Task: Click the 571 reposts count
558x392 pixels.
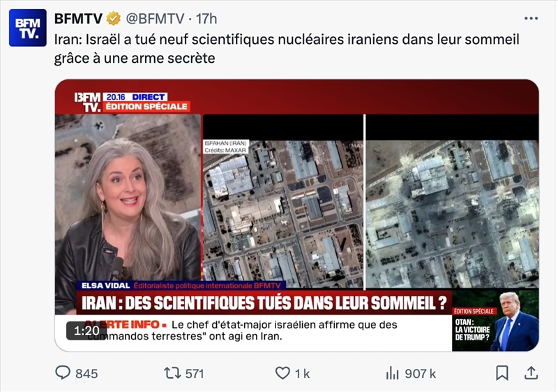Action: [195, 373]
